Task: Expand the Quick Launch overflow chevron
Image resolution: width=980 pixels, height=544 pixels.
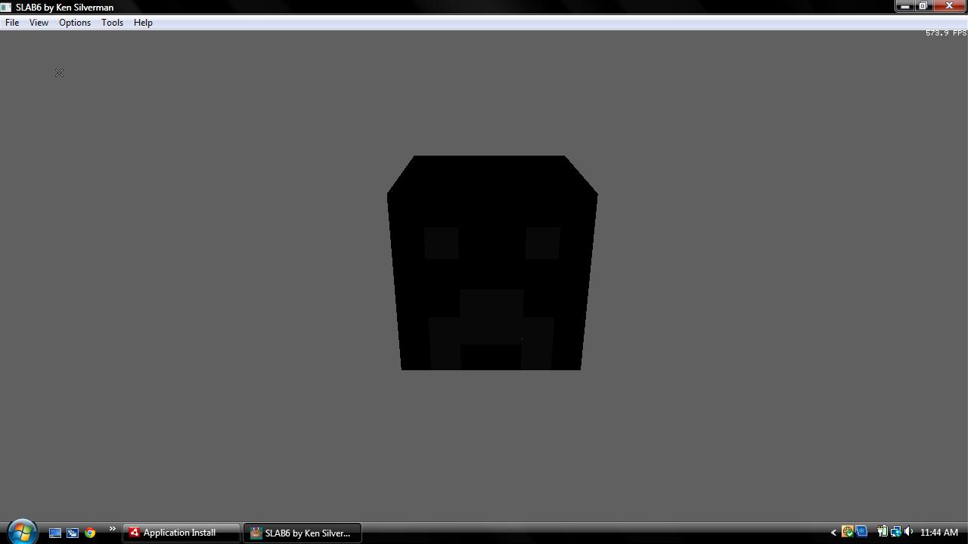Action: coord(111,528)
